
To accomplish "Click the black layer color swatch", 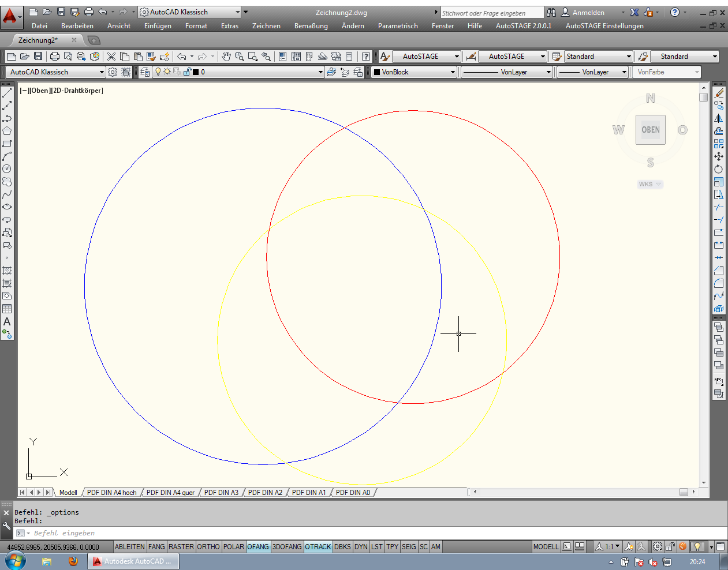I will click(x=196, y=72).
